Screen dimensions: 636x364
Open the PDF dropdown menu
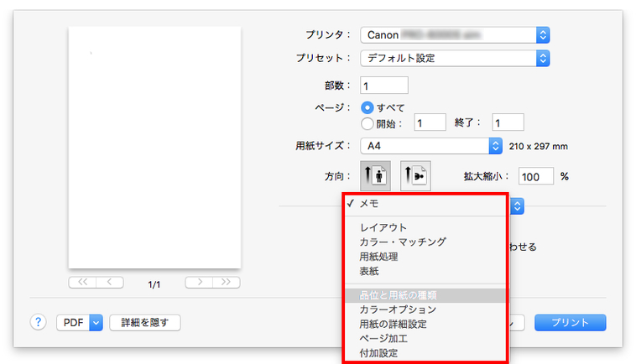click(79, 322)
